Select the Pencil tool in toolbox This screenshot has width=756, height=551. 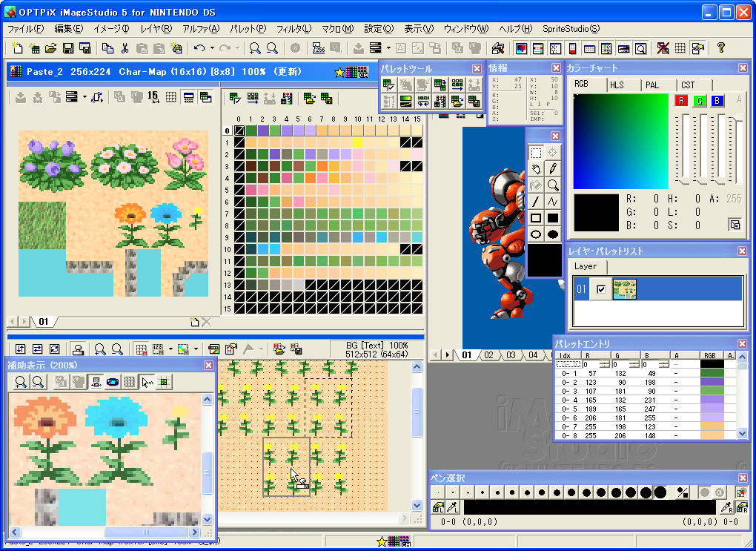click(553, 168)
